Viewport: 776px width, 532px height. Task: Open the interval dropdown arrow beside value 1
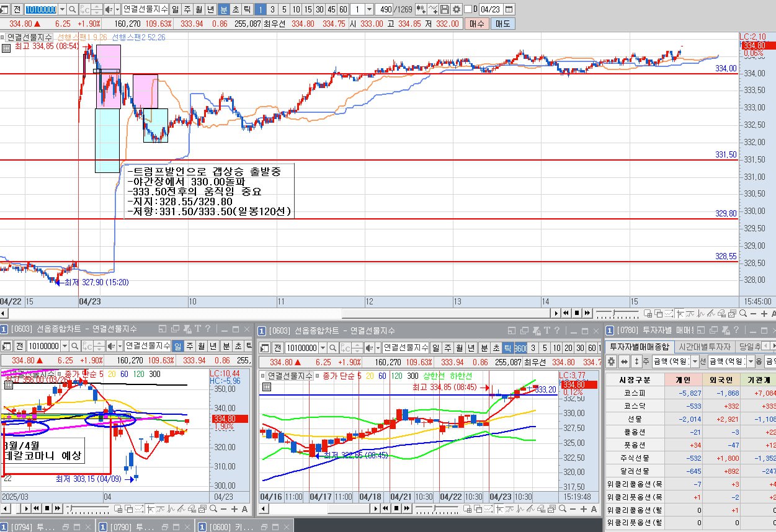click(370, 9)
